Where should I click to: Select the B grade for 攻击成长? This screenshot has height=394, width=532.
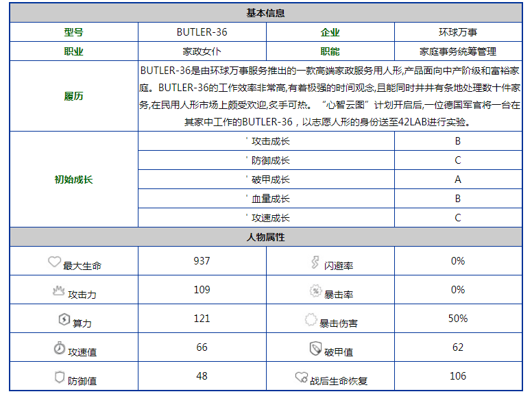tap(458, 141)
